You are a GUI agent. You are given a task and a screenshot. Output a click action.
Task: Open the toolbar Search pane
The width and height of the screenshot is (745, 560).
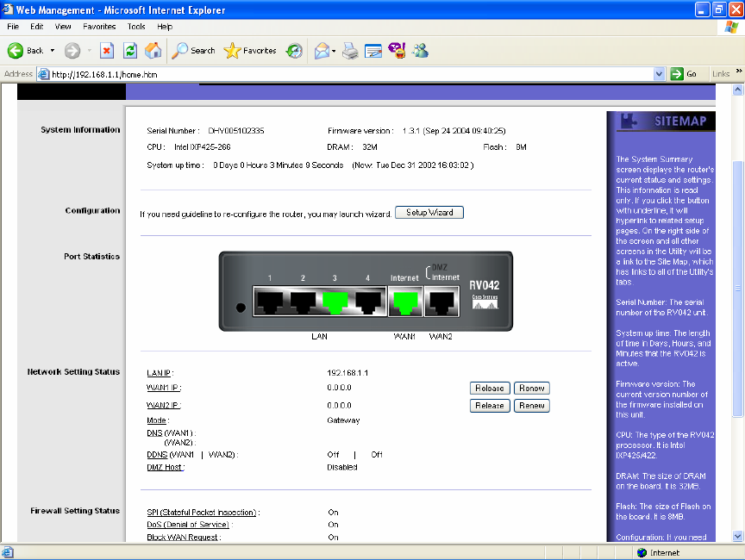click(x=193, y=51)
